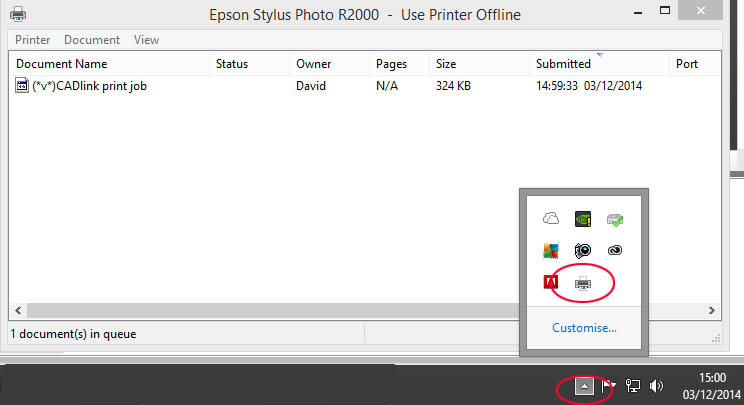Select the (*v*)CADlink print job row
The image size is (744, 405).
365,86
